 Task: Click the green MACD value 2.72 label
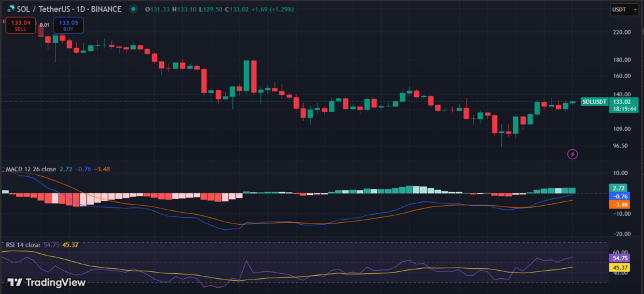pyautogui.click(x=621, y=188)
